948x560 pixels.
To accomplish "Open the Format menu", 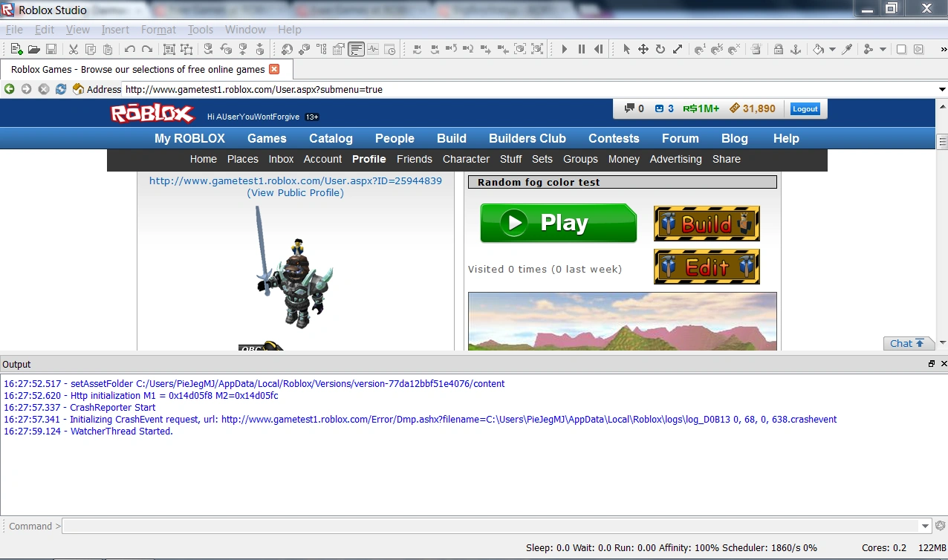I will pyautogui.click(x=158, y=30).
